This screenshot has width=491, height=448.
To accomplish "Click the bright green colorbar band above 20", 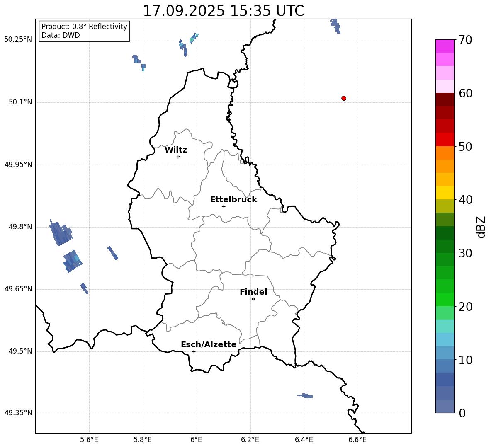I will point(445,299).
